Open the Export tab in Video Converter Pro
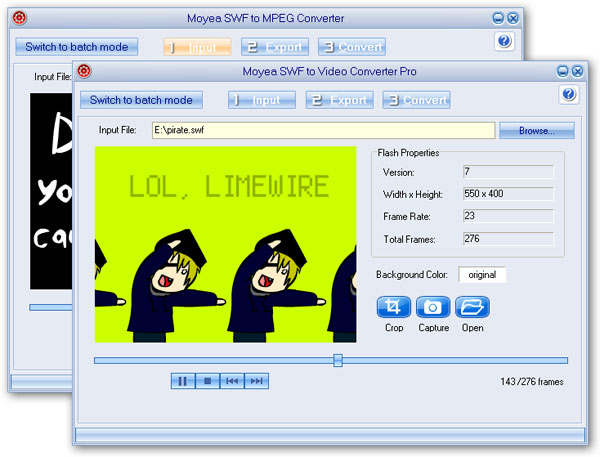Viewport: 600px width, 457px height. (x=339, y=100)
